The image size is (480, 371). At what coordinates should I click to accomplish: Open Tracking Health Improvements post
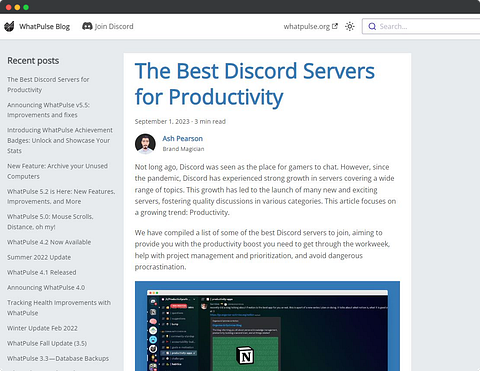[x=59, y=308]
